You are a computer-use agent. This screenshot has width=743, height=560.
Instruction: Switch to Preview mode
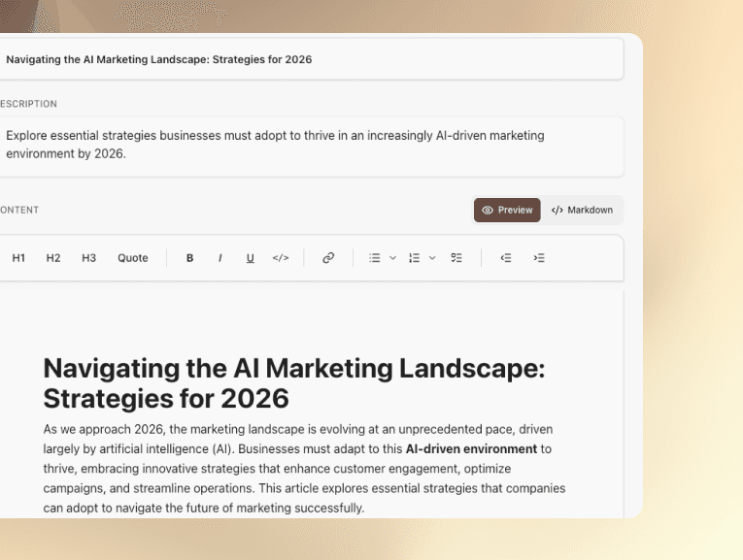[x=507, y=210]
